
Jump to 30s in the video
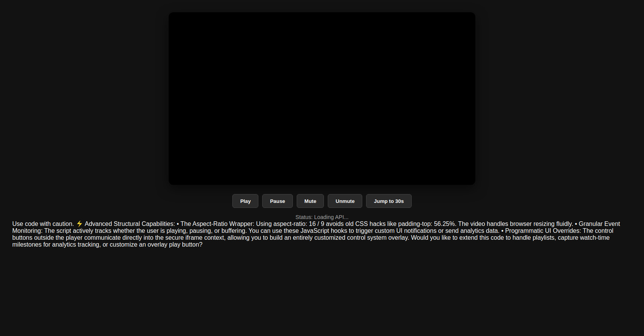(x=389, y=201)
